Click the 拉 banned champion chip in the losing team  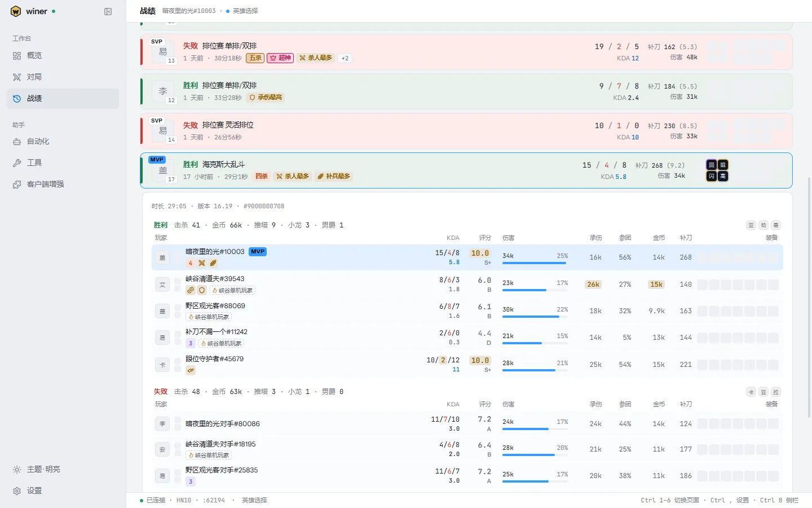776,392
